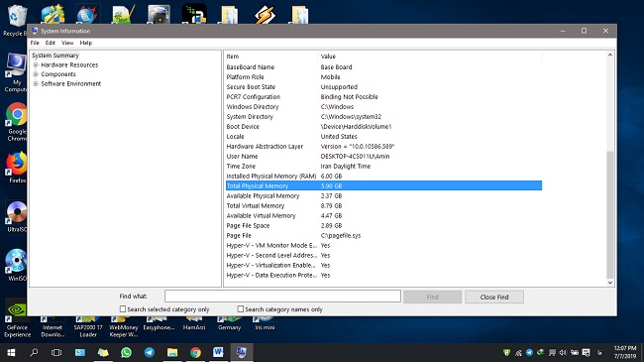The height and width of the screenshot is (362, 644).
Task: Click the greyed Find button
Action: (433, 297)
